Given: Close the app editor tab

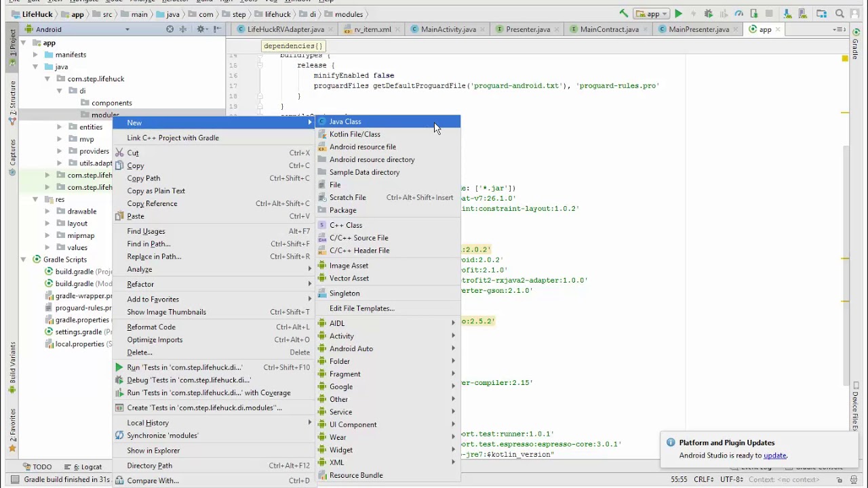Looking at the screenshot, I should point(778,29).
